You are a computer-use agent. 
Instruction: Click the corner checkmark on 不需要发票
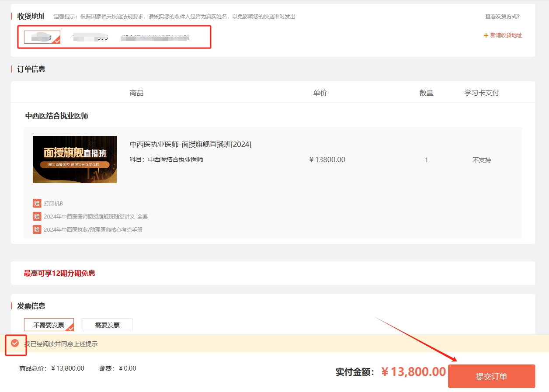[70, 328]
